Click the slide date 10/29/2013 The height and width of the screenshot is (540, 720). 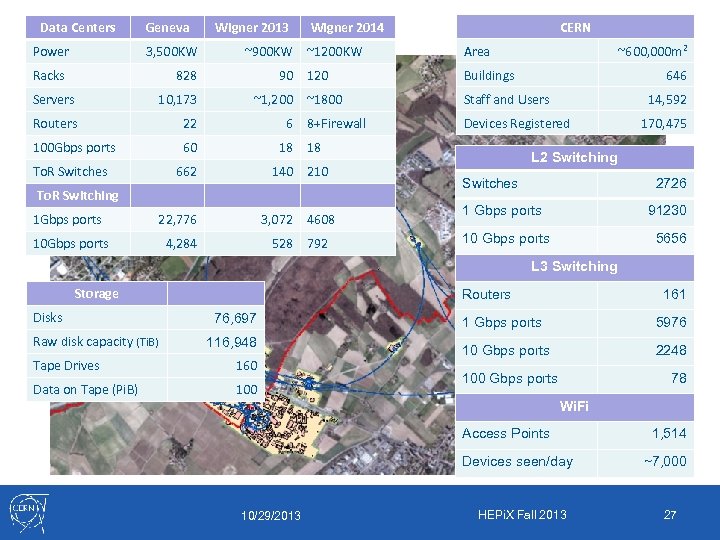click(x=271, y=516)
